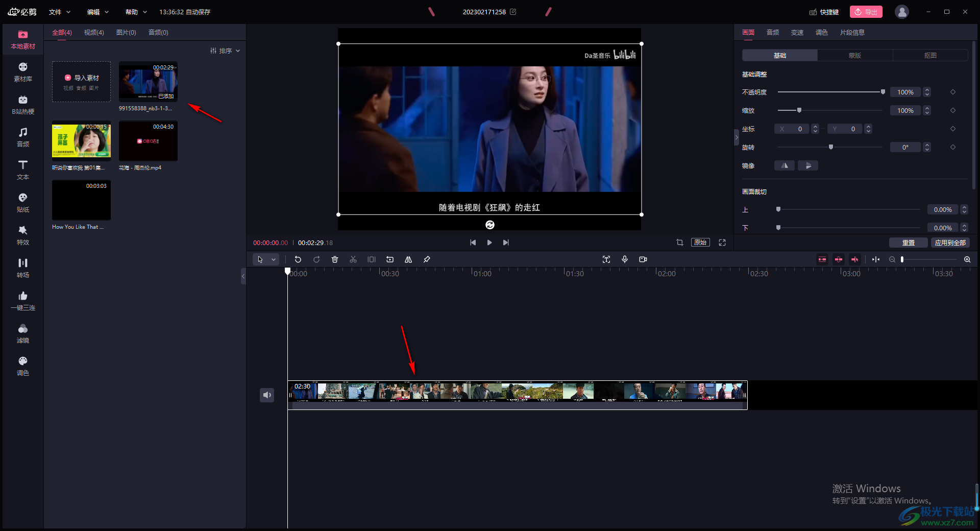Image resolution: width=980 pixels, height=531 pixels.
Task: Toggle the first red snapping button
Action: pyautogui.click(x=822, y=259)
